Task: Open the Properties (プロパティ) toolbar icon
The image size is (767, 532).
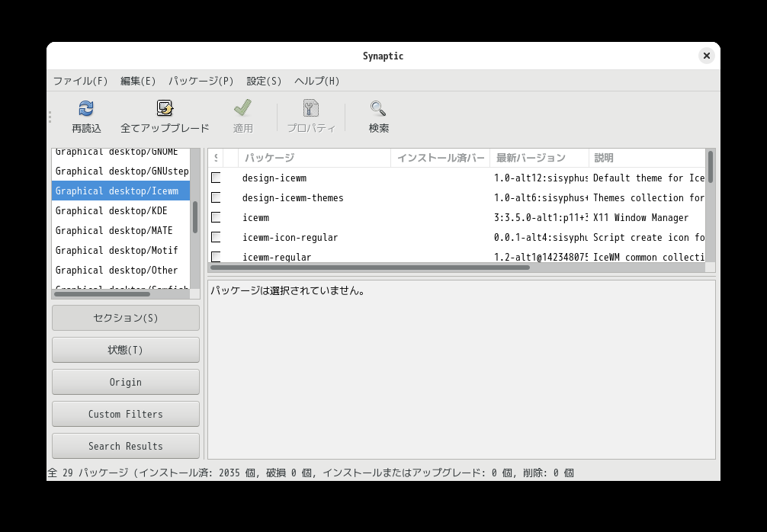Action: tap(311, 108)
